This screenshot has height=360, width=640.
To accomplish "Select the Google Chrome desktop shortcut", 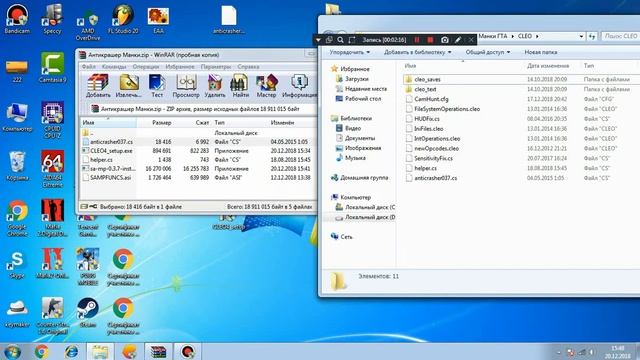I will tap(17, 218).
